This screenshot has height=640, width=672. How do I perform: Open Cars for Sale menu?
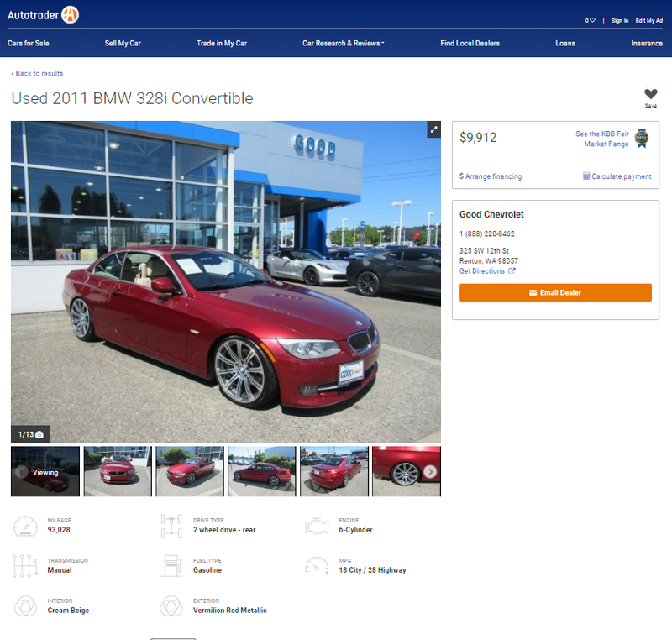pos(29,44)
